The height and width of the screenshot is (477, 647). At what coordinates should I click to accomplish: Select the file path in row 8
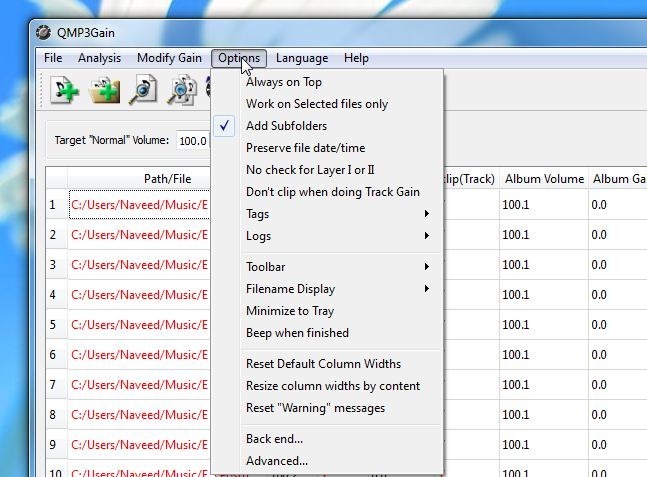(139, 415)
